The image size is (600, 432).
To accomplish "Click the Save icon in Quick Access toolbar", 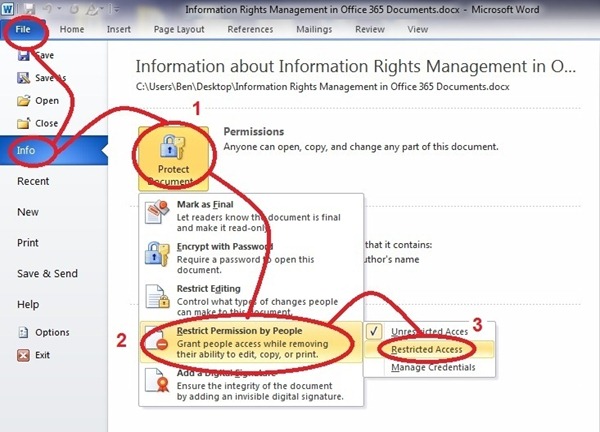I will pos(29,8).
